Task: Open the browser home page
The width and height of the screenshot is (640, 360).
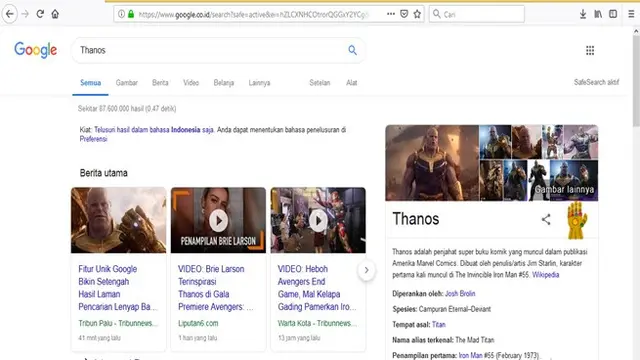Action: click(x=55, y=14)
